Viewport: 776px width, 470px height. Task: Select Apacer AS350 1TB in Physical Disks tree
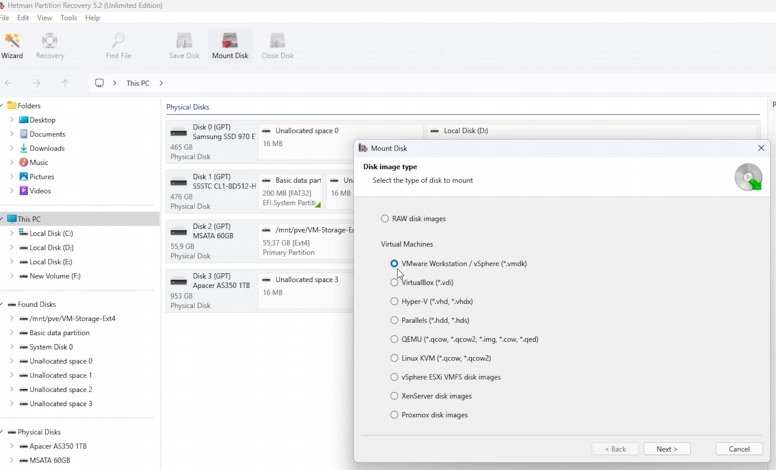[x=58, y=446]
